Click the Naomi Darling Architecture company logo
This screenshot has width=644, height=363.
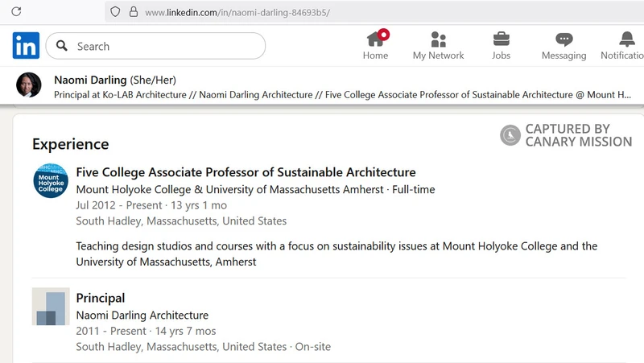point(50,307)
